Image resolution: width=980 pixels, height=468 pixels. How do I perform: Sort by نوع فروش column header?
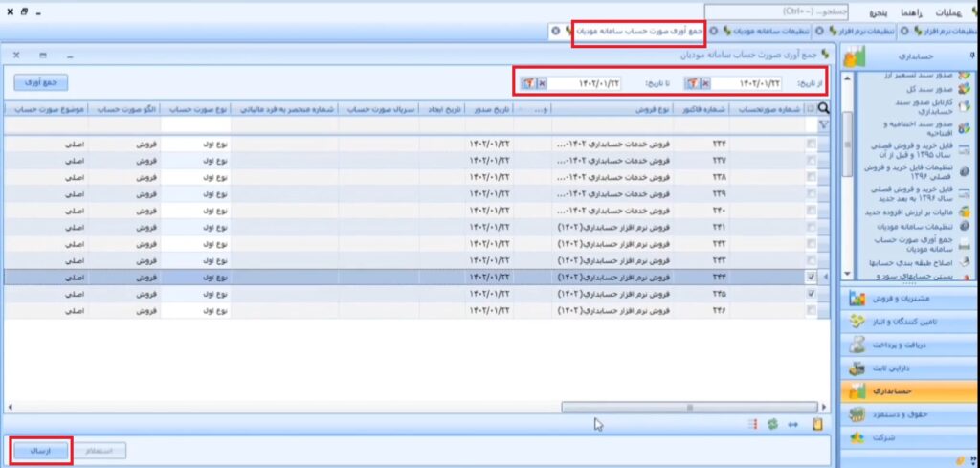[613, 109]
